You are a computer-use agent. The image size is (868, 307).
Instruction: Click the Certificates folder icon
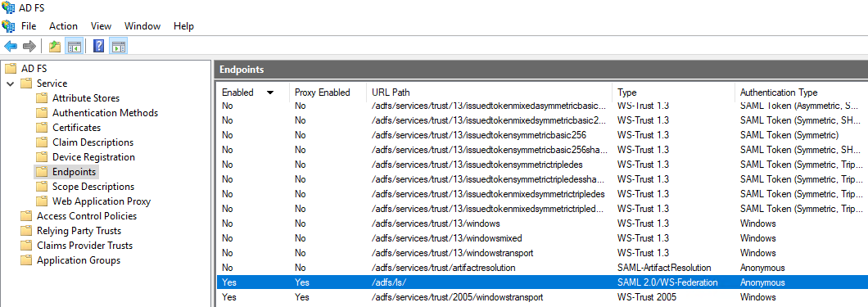42,128
